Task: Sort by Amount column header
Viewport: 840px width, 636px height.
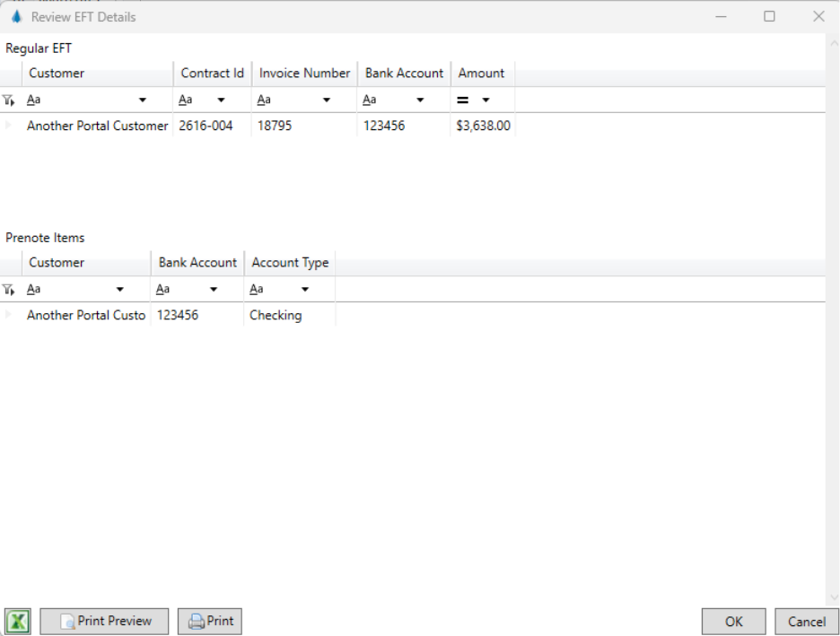Action: 482,74
